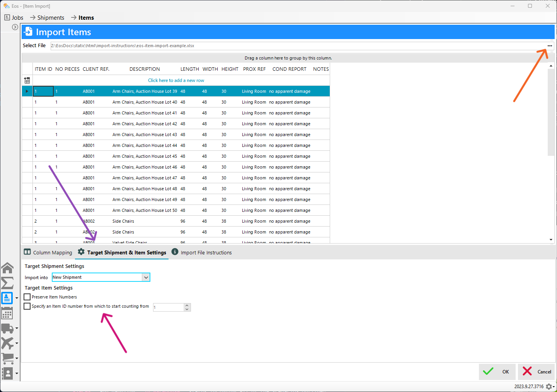Click the contact card icon at sidebar bottom
The image size is (557, 392).
(x=7, y=373)
